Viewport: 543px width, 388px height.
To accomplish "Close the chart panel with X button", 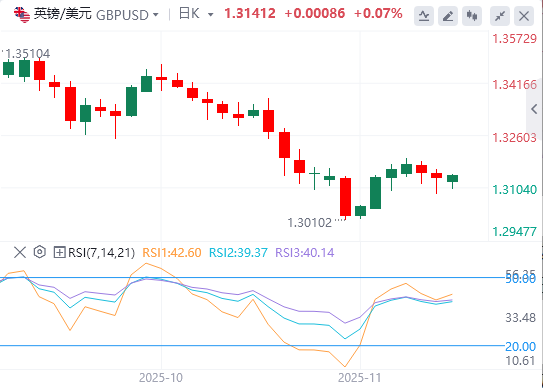I will point(524,16).
